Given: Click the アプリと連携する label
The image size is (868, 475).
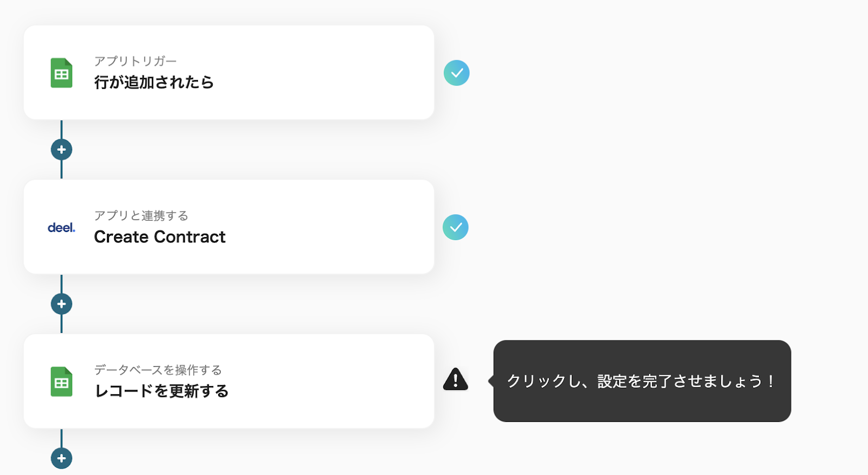Looking at the screenshot, I should point(141,216).
